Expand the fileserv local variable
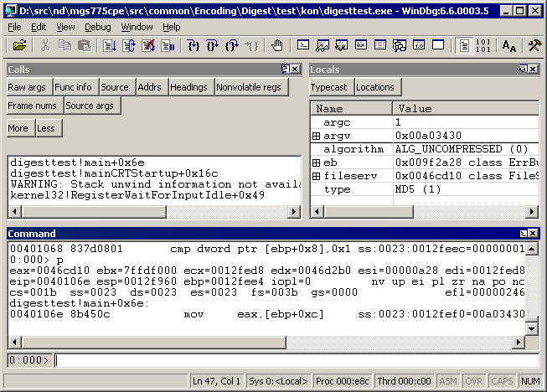Image resolution: width=547 pixels, height=392 pixels. (x=316, y=176)
